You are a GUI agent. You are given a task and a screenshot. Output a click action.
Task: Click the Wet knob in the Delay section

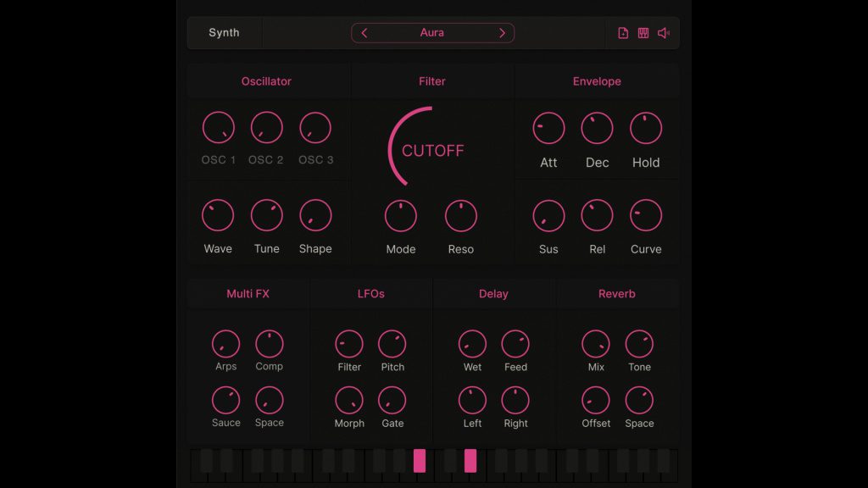pos(472,343)
